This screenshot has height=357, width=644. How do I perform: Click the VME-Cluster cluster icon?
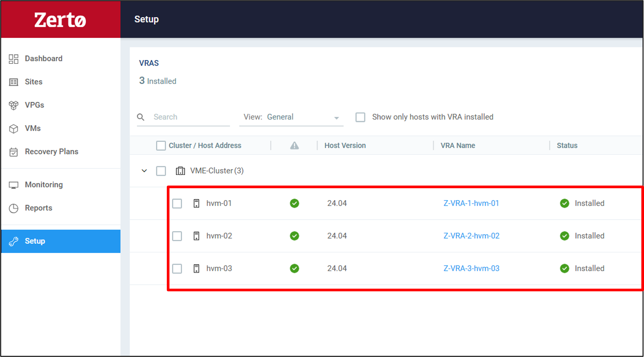coord(180,171)
